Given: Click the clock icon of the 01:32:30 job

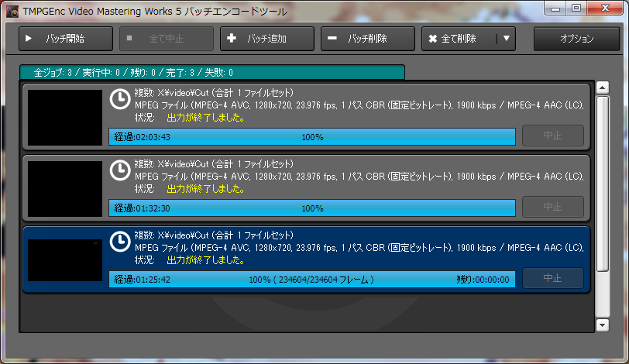Looking at the screenshot, I should [x=120, y=170].
